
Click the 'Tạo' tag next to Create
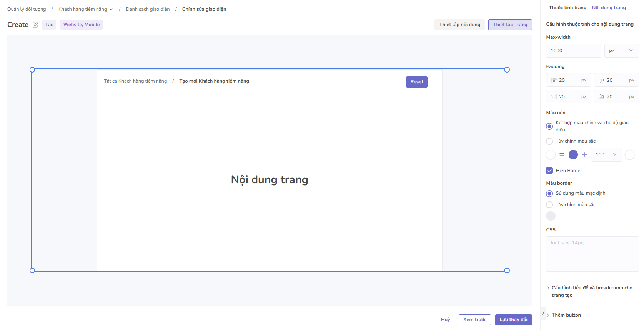(49, 25)
